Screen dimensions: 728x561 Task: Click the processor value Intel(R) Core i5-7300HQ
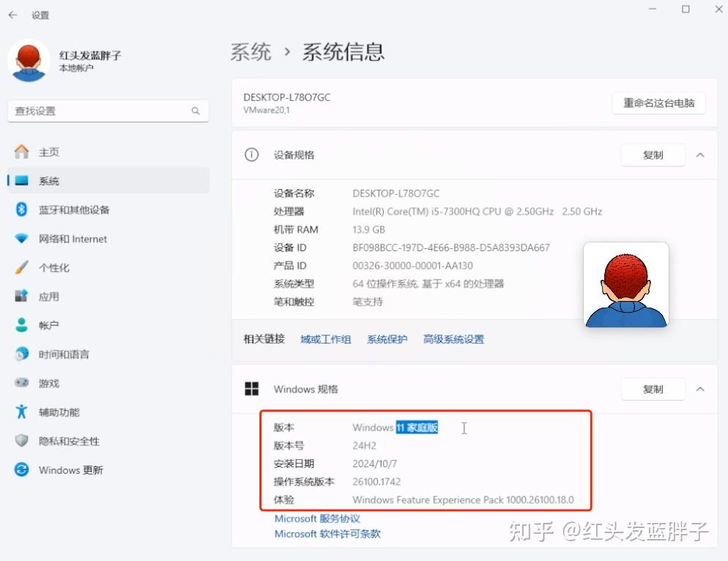(x=477, y=212)
